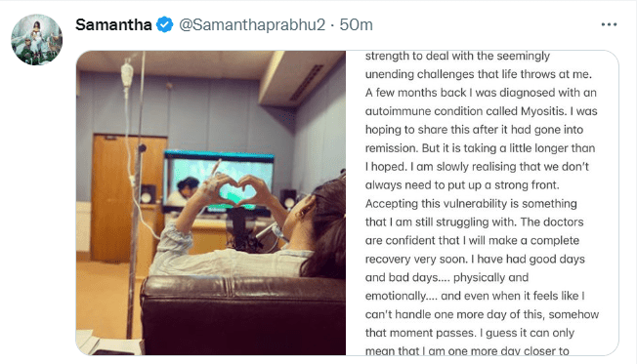Open the tweet's three-dot more options menu
This screenshot has height=364, width=637.
[609, 24]
